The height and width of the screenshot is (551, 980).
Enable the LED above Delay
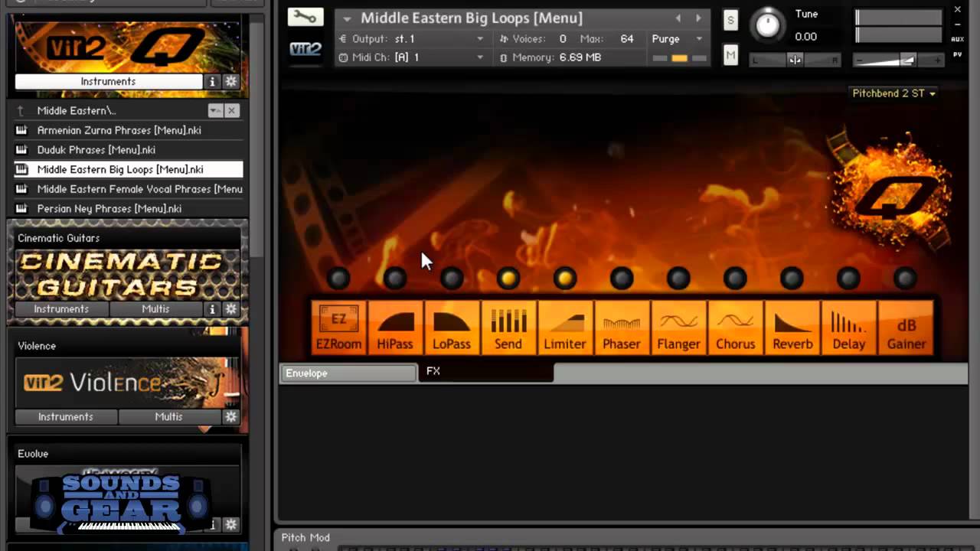pos(848,279)
